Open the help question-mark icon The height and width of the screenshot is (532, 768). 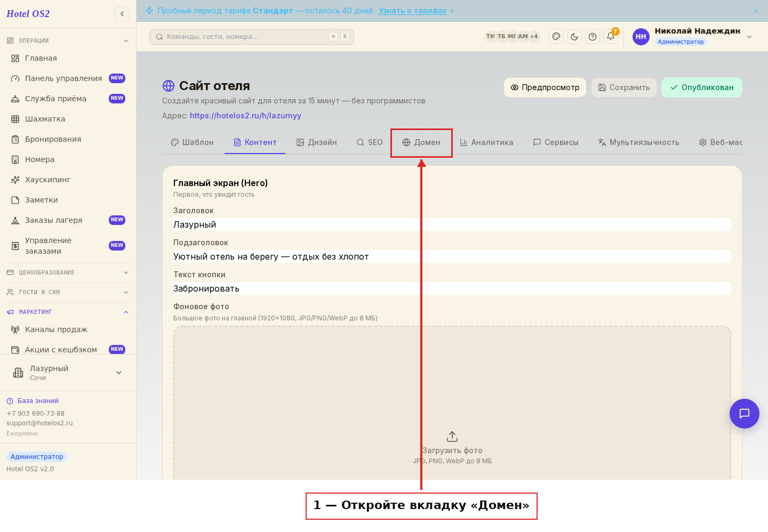(x=593, y=37)
